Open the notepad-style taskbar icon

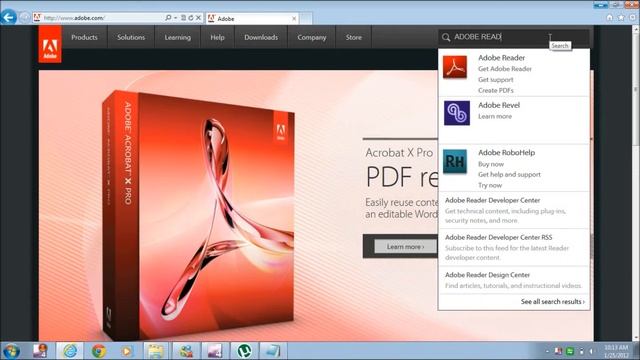(x=272, y=351)
